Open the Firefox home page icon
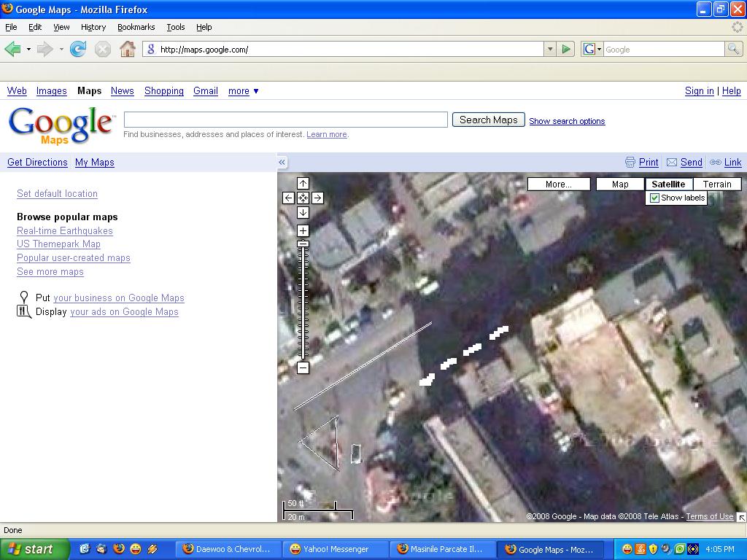The image size is (747, 560). pyautogui.click(x=128, y=50)
